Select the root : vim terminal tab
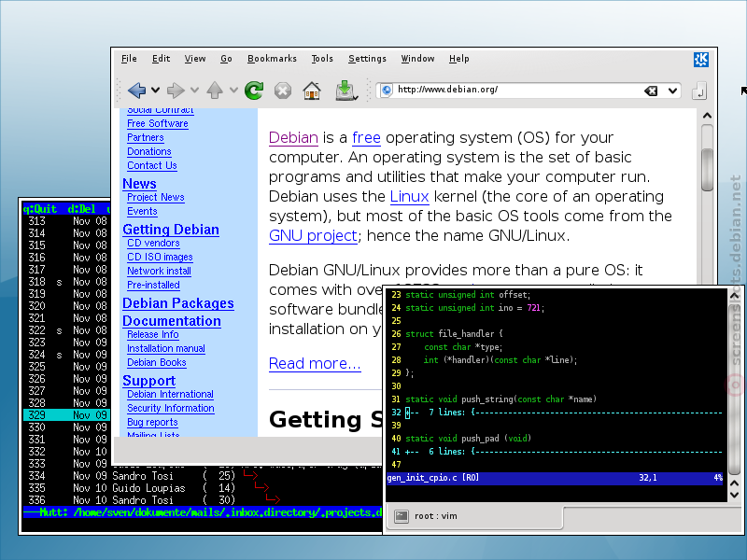 (x=474, y=517)
